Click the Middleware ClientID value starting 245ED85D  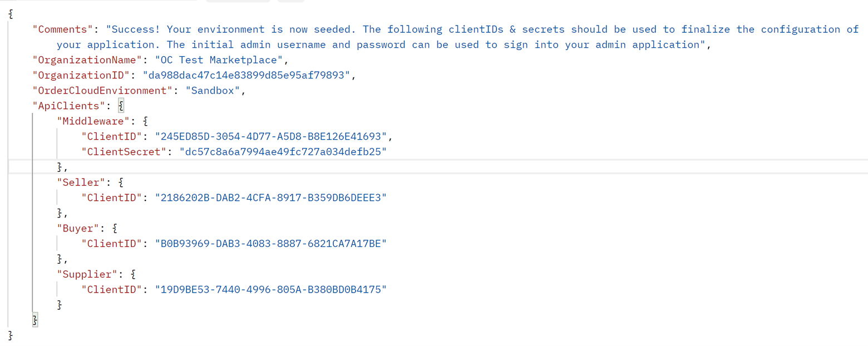[270, 135]
